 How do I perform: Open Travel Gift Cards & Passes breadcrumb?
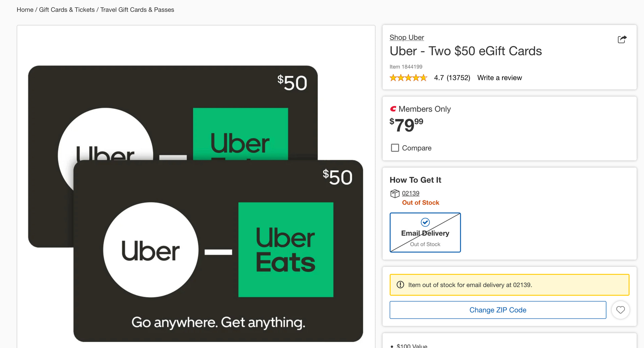coord(137,10)
